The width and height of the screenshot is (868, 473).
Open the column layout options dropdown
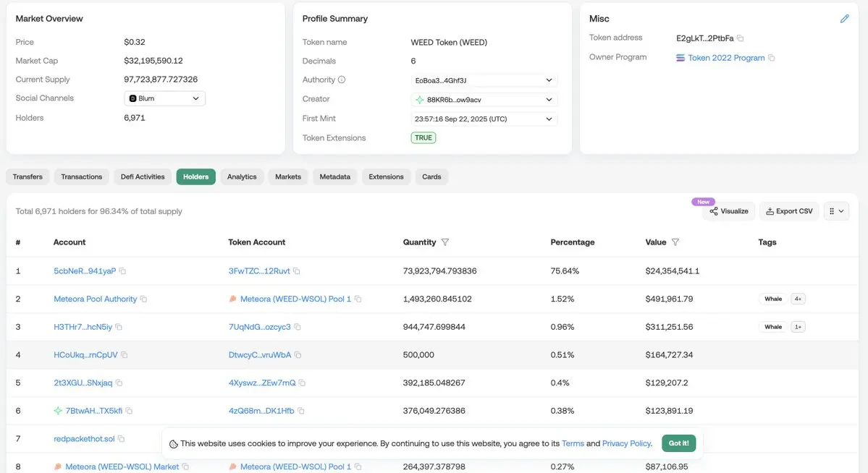[836, 211]
